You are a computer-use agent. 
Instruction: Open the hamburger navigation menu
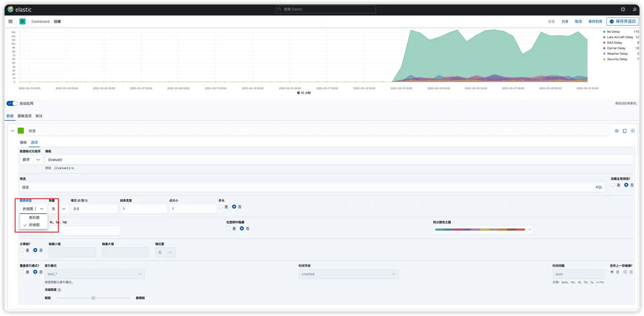(x=11, y=22)
